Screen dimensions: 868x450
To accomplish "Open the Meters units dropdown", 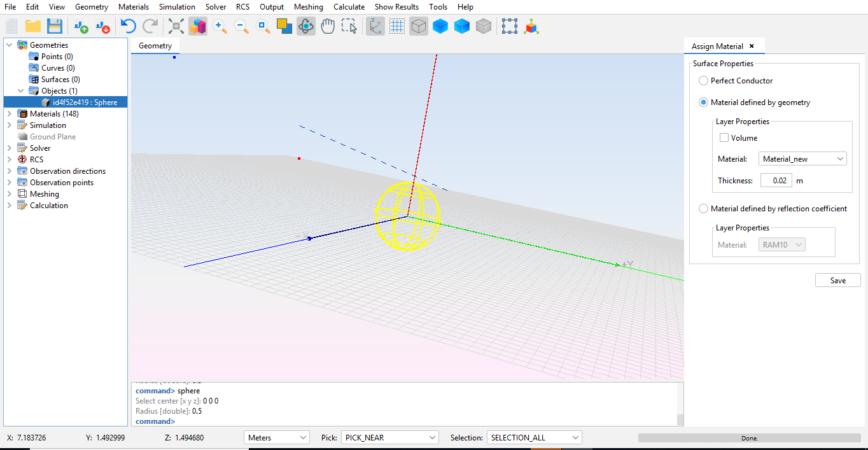I will (x=277, y=438).
